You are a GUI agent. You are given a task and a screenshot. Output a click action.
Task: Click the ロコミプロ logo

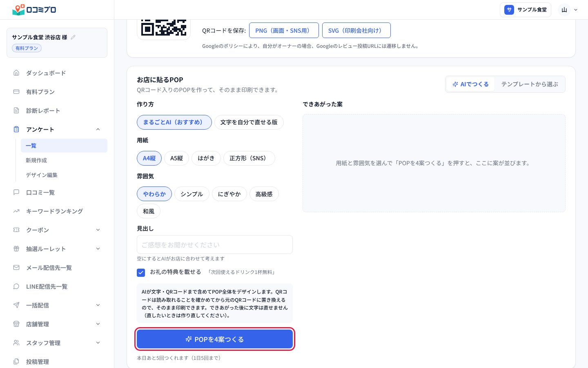coord(34,9)
